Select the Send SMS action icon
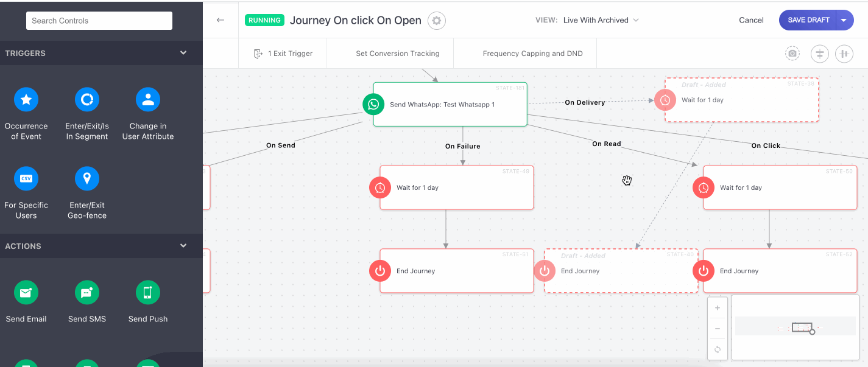The height and width of the screenshot is (367, 868). [87, 293]
